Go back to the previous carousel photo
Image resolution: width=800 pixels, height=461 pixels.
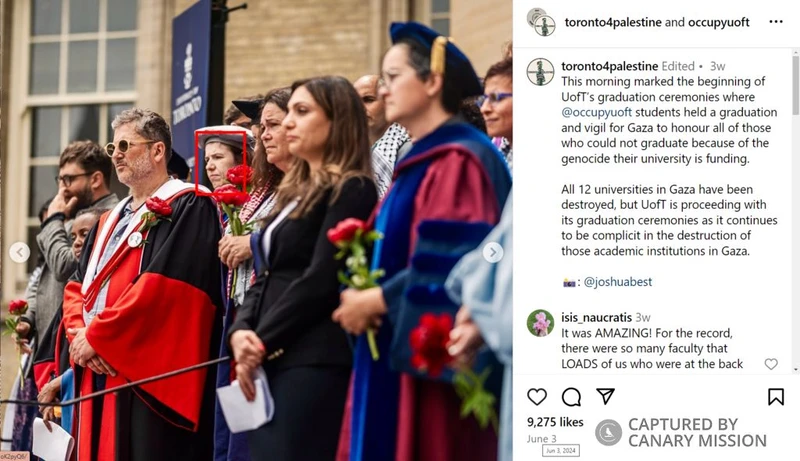[x=19, y=252]
